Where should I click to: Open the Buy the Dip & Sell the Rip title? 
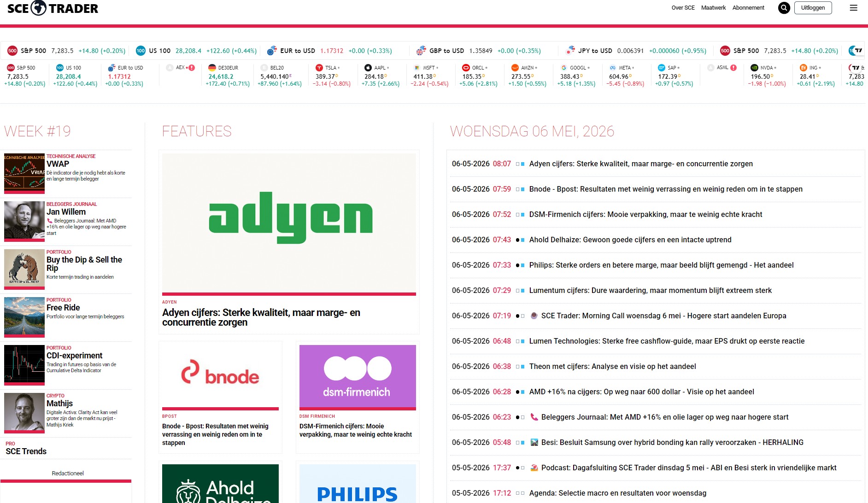[x=84, y=264]
